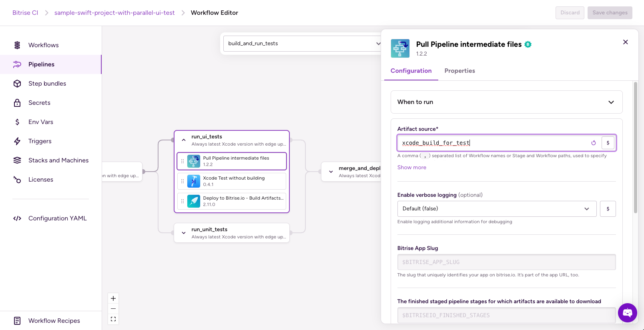Click the configuration panel scrollbar
Screen dimensions: 644x330
pos(635,148)
